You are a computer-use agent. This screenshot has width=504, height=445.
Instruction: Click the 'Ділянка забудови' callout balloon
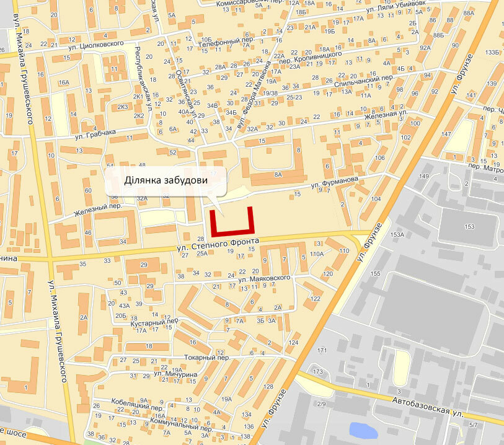166,181
